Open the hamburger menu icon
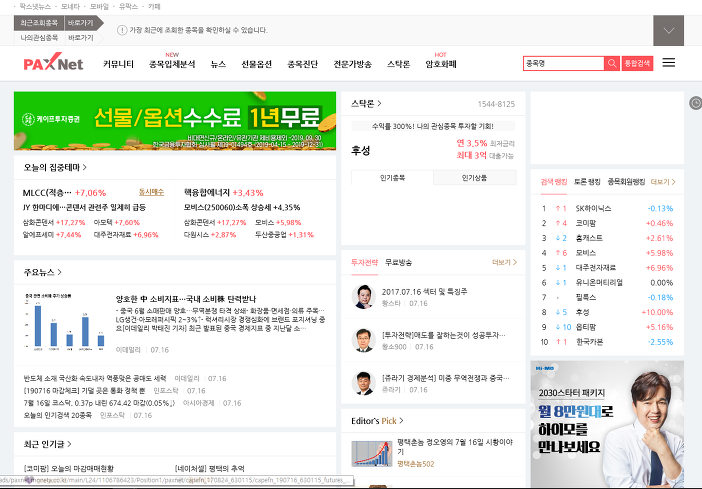Viewport: 702px width, 489px height. (x=668, y=63)
